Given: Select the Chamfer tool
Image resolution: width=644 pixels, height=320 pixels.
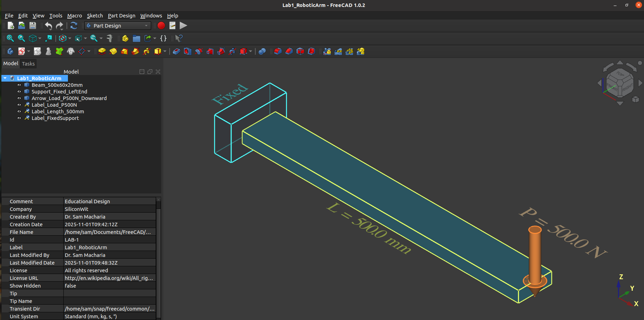Looking at the screenshot, I should pos(289,51).
